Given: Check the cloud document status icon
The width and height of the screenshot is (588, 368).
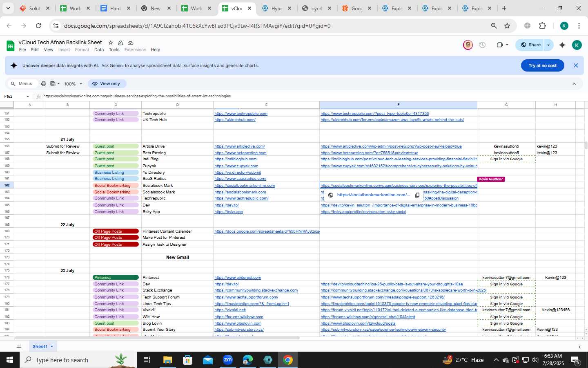Looking at the screenshot, I should pos(131,43).
